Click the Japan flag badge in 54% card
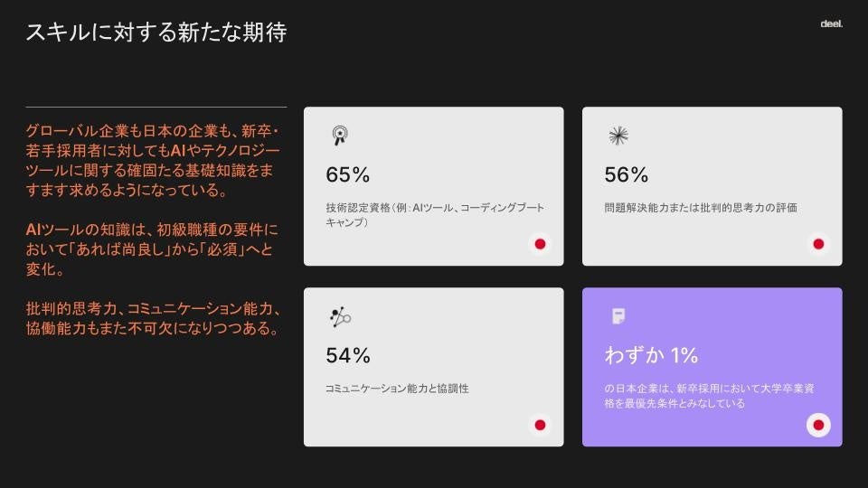 540,425
